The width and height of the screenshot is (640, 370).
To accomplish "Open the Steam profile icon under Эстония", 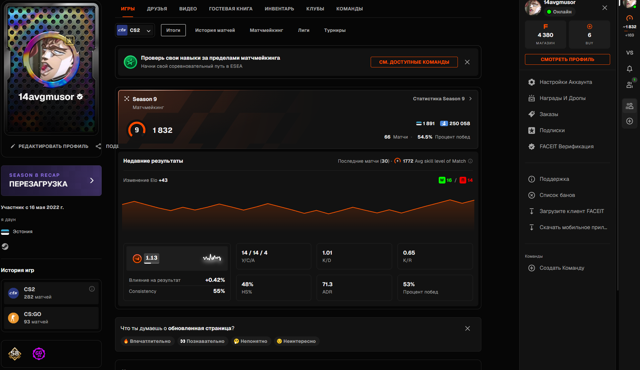I will pos(5,246).
